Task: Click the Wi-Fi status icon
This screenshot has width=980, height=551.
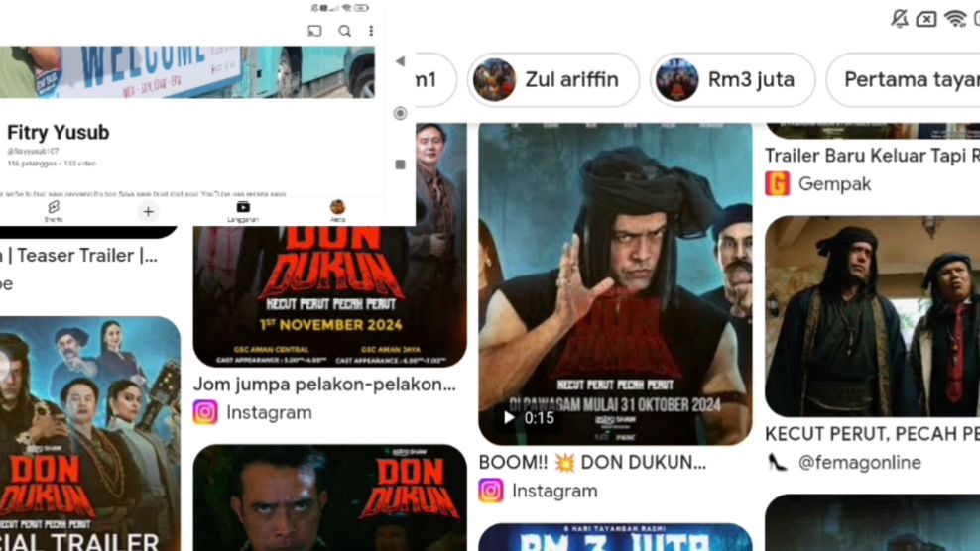Action: 955,19
